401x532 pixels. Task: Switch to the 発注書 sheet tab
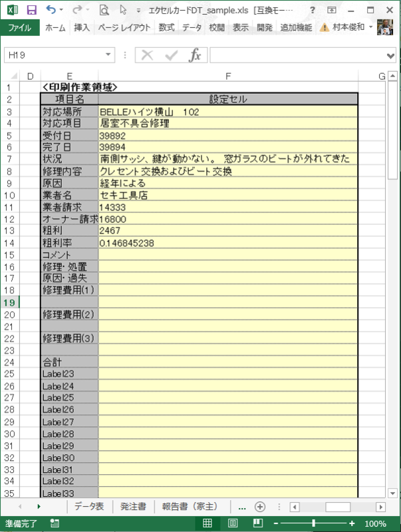coord(133,506)
